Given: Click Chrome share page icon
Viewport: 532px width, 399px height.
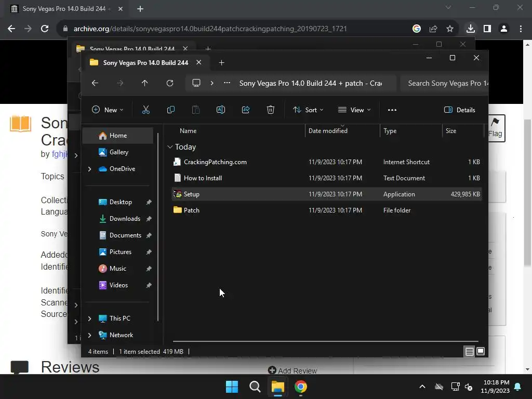Looking at the screenshot, I should pos(433,29).
